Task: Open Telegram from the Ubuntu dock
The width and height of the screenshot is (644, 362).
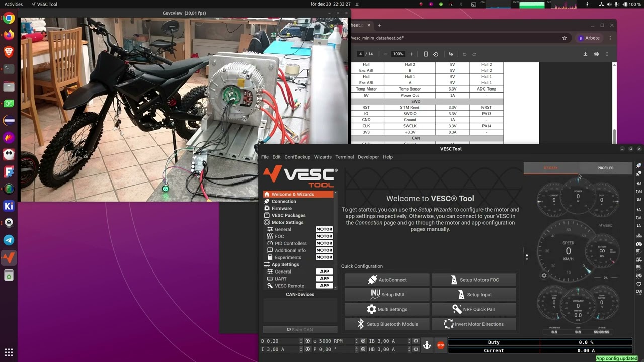Action: [x=9, y=240]
